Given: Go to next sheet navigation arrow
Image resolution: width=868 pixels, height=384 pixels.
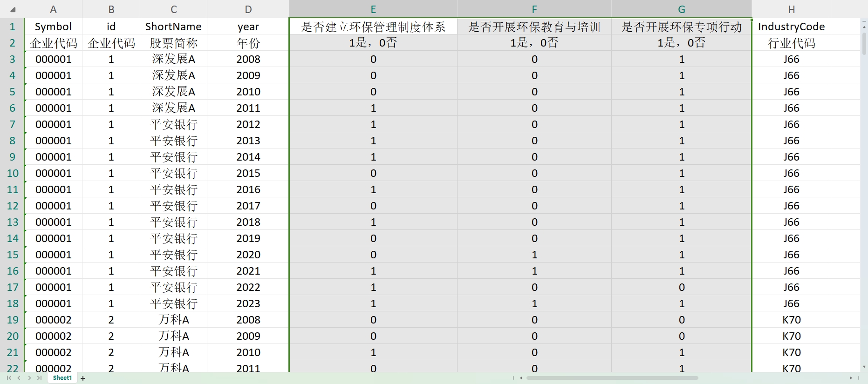Looking at the screenshot, I should click(x=29, y=378).
